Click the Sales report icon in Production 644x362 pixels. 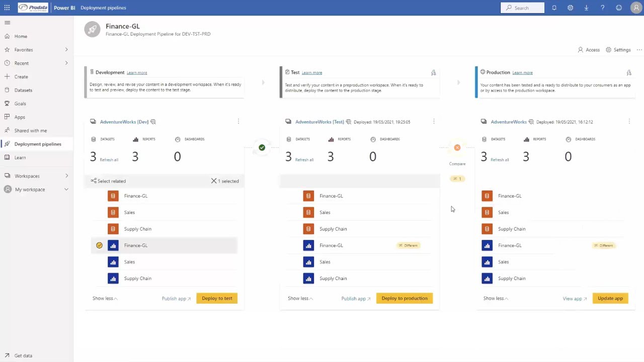click(487, 262)
